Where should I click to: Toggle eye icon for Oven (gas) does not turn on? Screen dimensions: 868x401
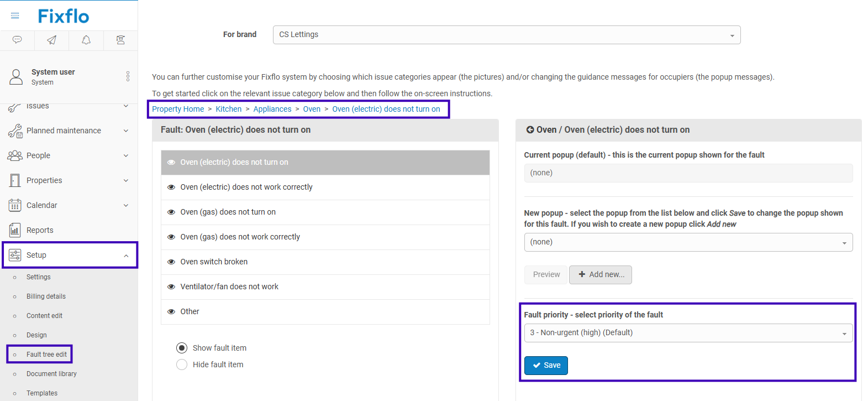pos(171,212)
